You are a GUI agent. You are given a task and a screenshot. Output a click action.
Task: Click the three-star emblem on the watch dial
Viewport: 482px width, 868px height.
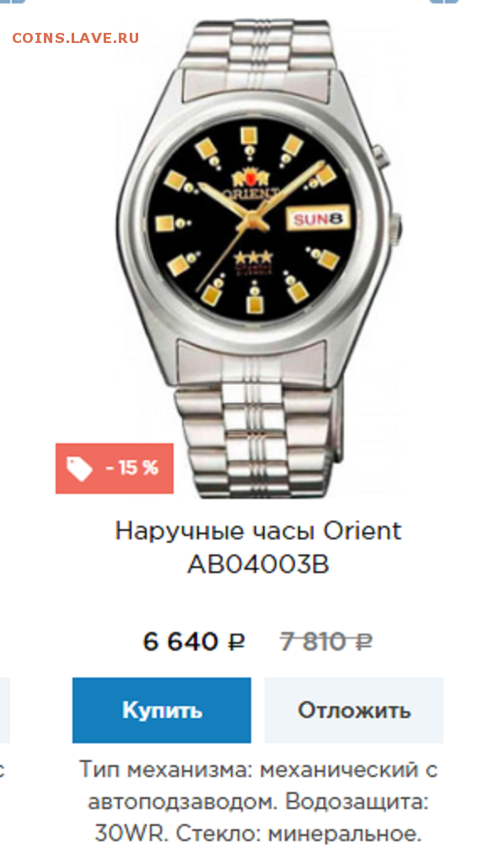pos(254,257)
